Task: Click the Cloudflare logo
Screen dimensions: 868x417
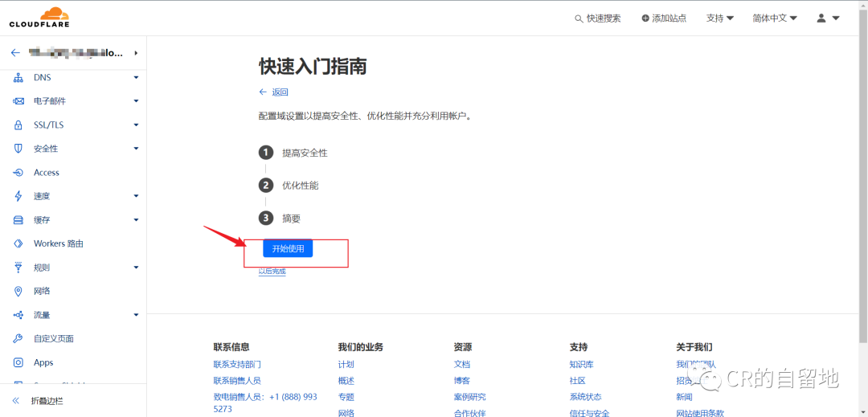Action: click(x=39, y=17)
